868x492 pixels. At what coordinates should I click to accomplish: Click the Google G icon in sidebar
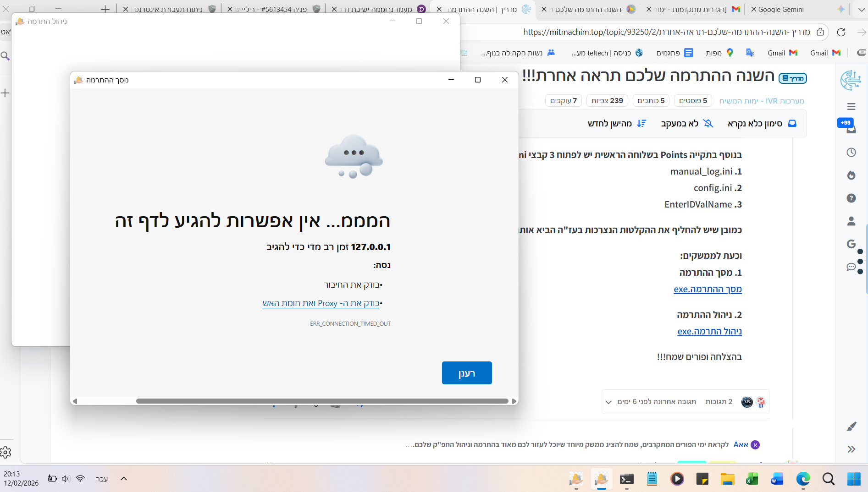coord(851,244)
